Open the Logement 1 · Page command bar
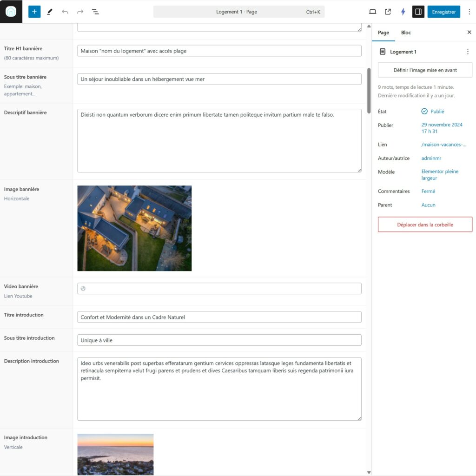Screen dimensions: 476x476 pyautogui.click(x=239, y=12)
